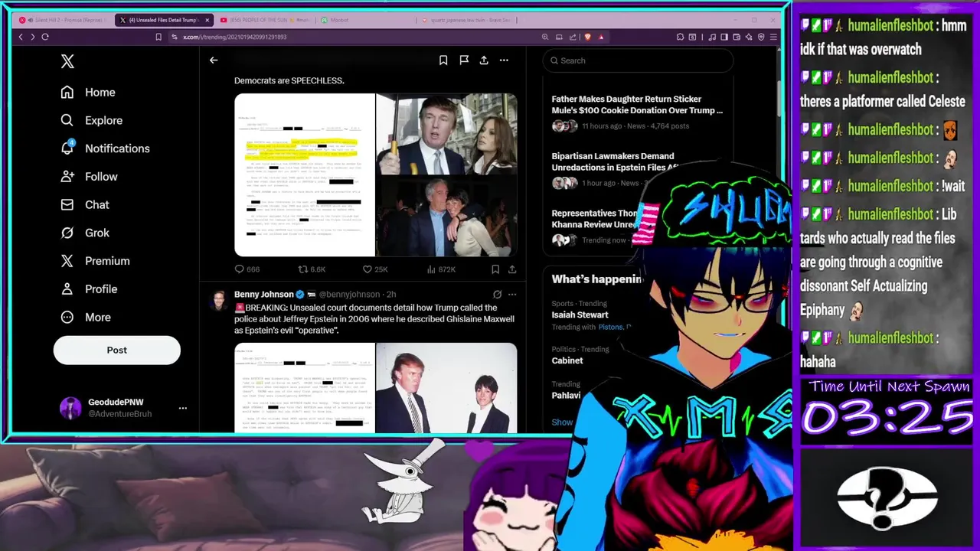Go back with the arrow above the feed

coord(214,60)
